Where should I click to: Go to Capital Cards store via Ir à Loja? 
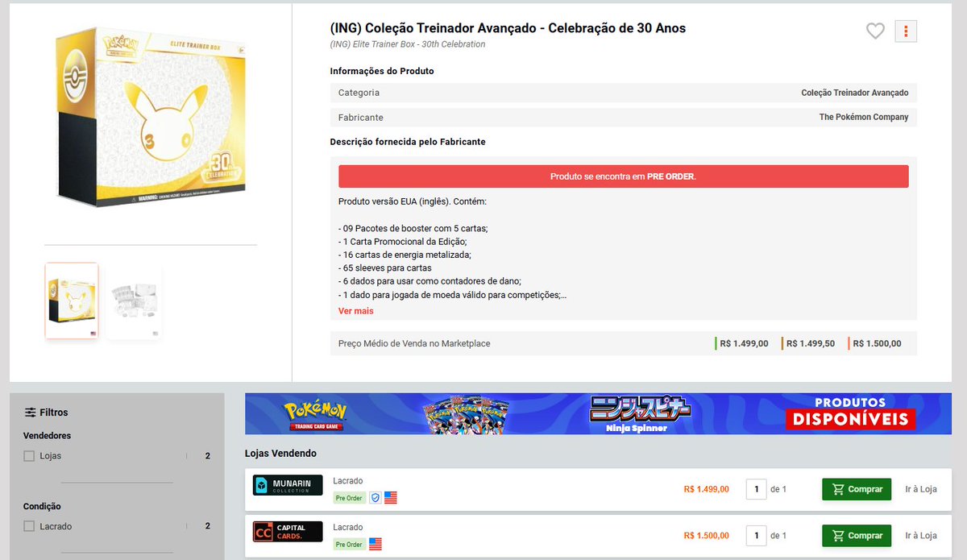[x=921, y=536]
